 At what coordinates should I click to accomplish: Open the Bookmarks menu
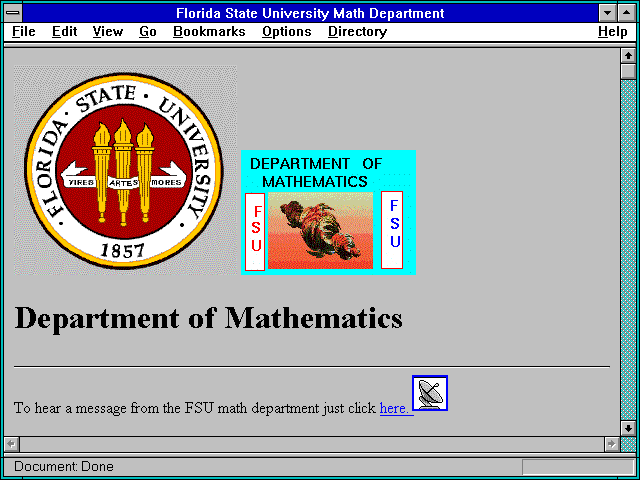click(x=209, y=31)
